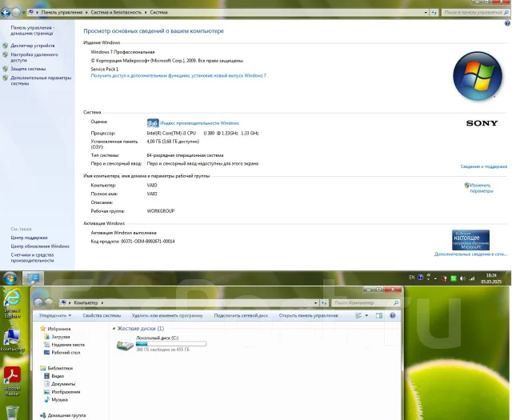Open 'Дополнительные сведения в сети' link

[x=470, y=254]
